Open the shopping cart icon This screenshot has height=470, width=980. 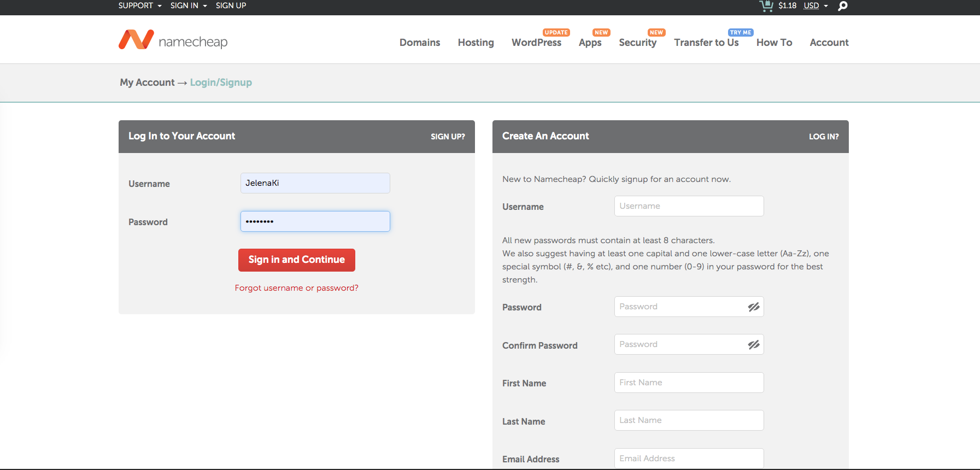(766, 6)
